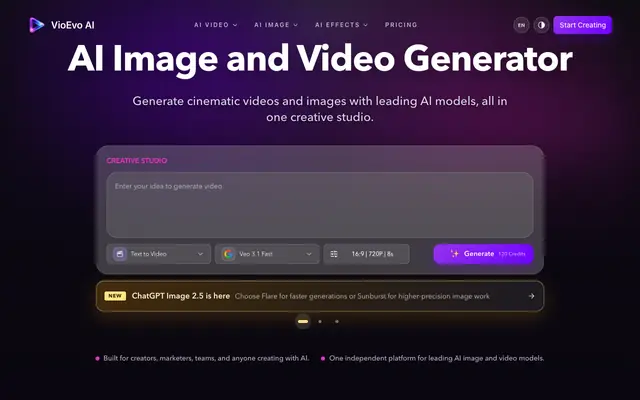Click the 'AI Image and Video Generator' heading
The image size is (640, 400).
[x=320, y=60]
